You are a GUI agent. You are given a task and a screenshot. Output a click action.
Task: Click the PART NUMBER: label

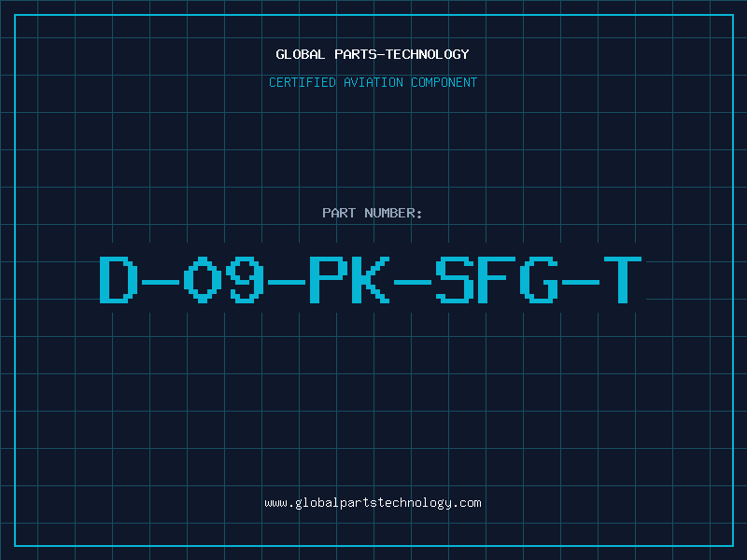pos(373,213)
